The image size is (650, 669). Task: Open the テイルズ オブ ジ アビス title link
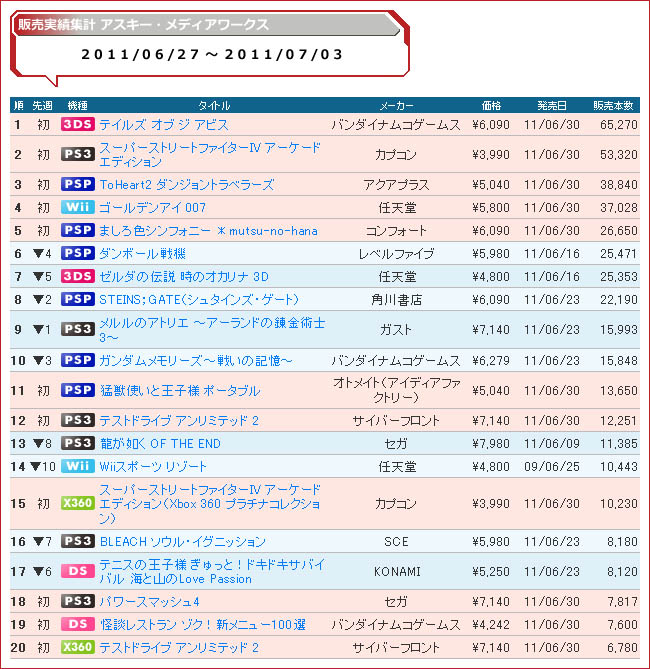click(163, 125)
